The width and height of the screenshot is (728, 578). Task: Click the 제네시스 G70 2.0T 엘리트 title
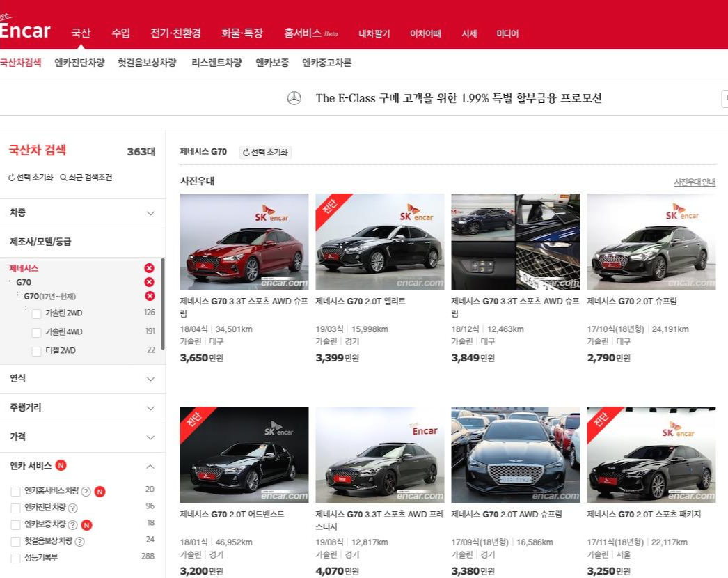click(361, 301)
